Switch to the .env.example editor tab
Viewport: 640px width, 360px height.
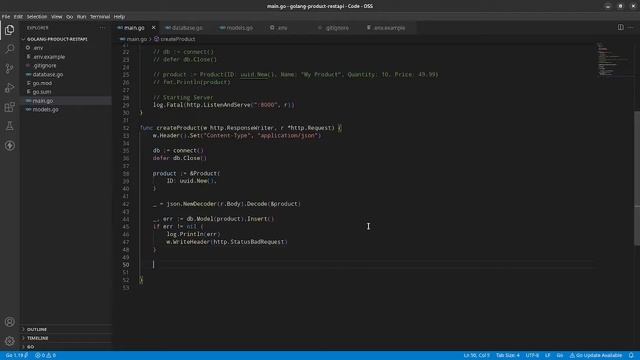(389, 28)
